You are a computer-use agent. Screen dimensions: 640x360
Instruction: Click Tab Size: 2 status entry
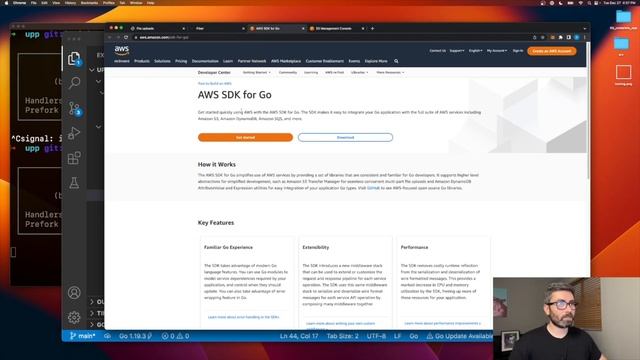(342, 336)
